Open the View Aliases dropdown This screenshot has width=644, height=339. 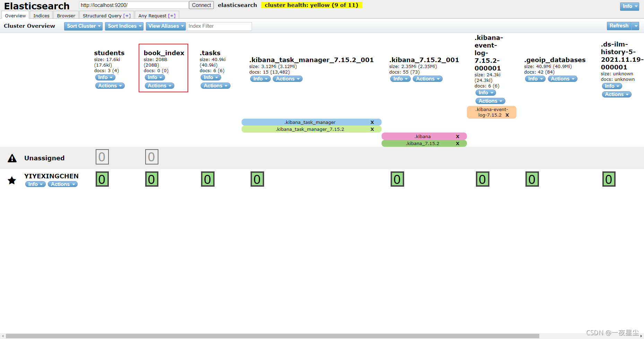(166, 26)
